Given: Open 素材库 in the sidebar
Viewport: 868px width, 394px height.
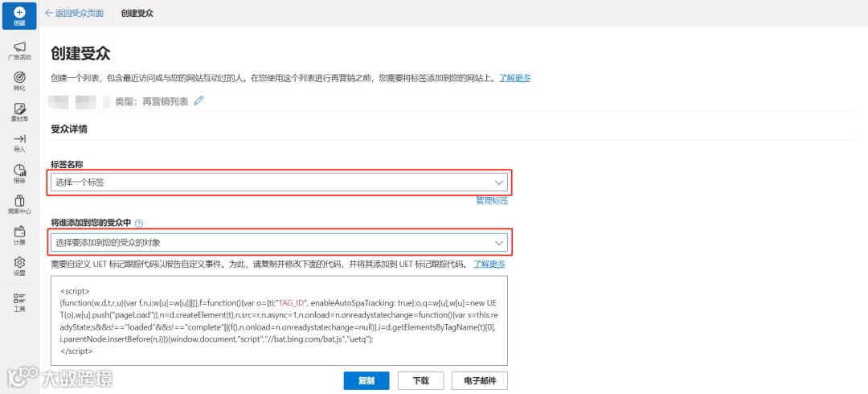Looking at the screenshot, I should pyautogui.click(x=19, y=112).
